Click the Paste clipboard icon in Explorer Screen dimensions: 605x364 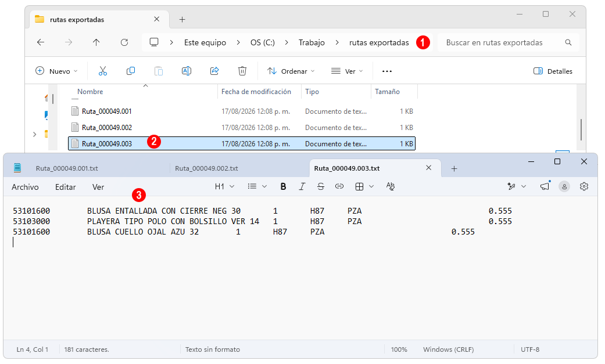coord(159,71)
